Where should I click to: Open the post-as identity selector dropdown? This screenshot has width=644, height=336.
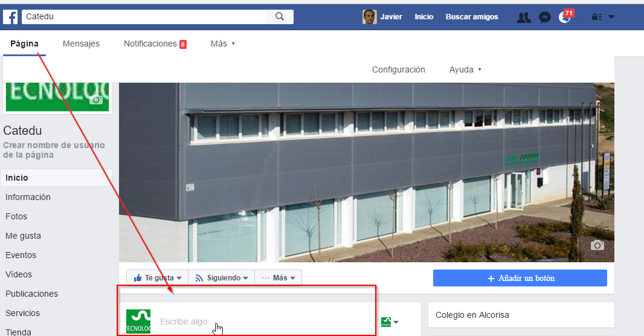point(390,322)
